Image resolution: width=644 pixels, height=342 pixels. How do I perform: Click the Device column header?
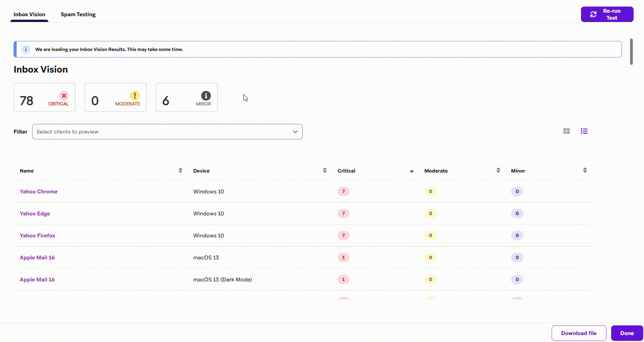(x=201, y=171)
